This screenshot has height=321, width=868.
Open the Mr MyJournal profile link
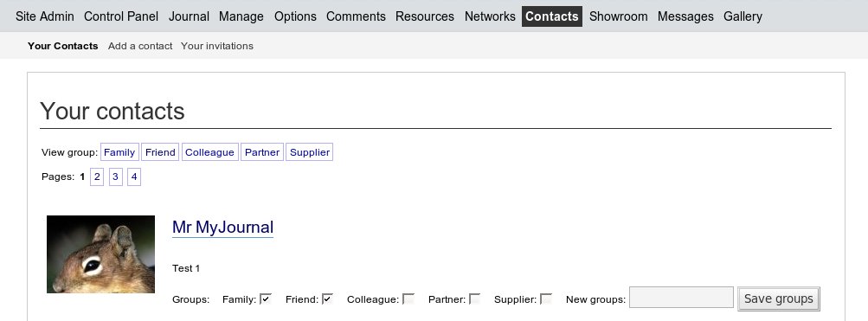tap(223, 228)
